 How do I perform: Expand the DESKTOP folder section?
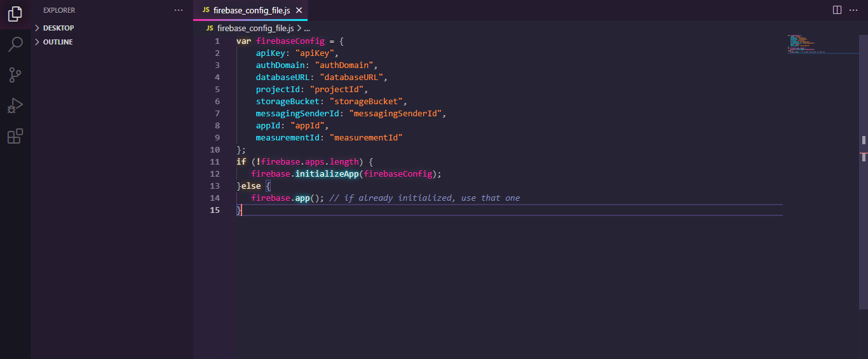58,28
